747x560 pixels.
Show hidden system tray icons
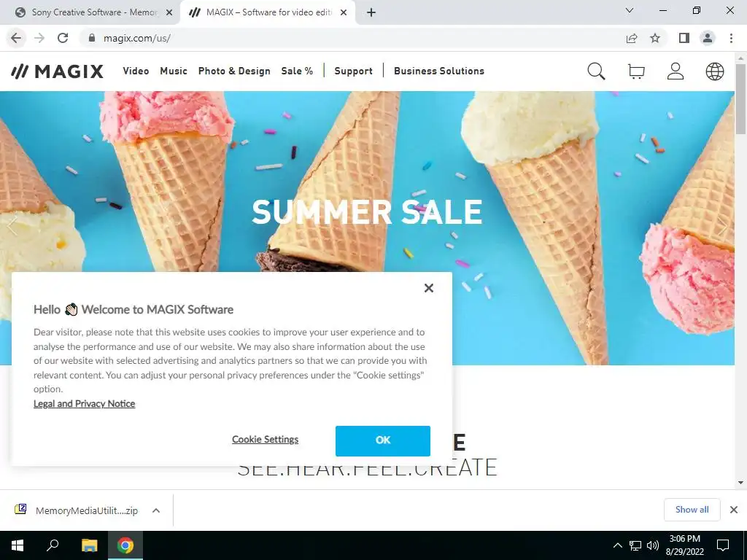coord(617,545)
